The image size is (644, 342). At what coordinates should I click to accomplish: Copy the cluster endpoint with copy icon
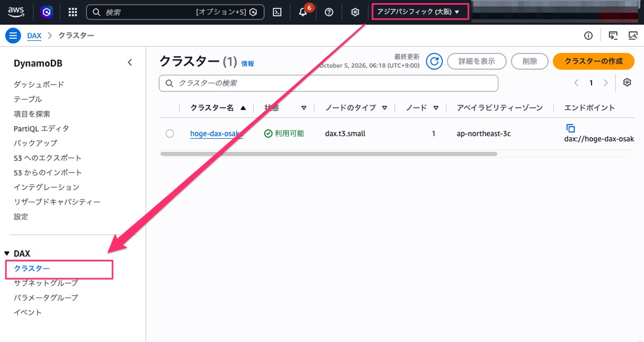570,128
